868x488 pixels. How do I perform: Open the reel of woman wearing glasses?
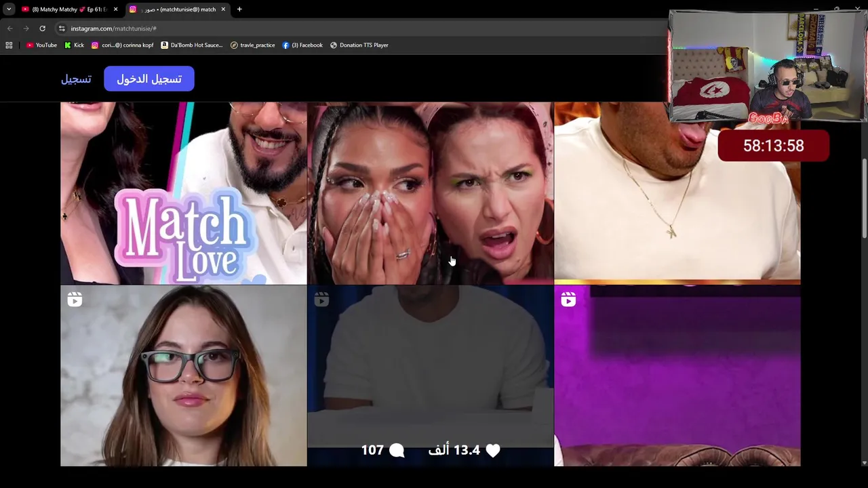pos(184,375)
